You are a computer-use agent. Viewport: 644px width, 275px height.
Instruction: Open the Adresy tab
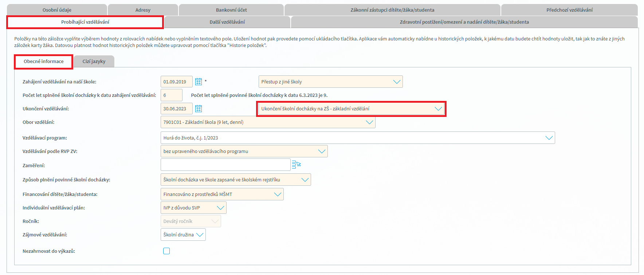point(143,10)
